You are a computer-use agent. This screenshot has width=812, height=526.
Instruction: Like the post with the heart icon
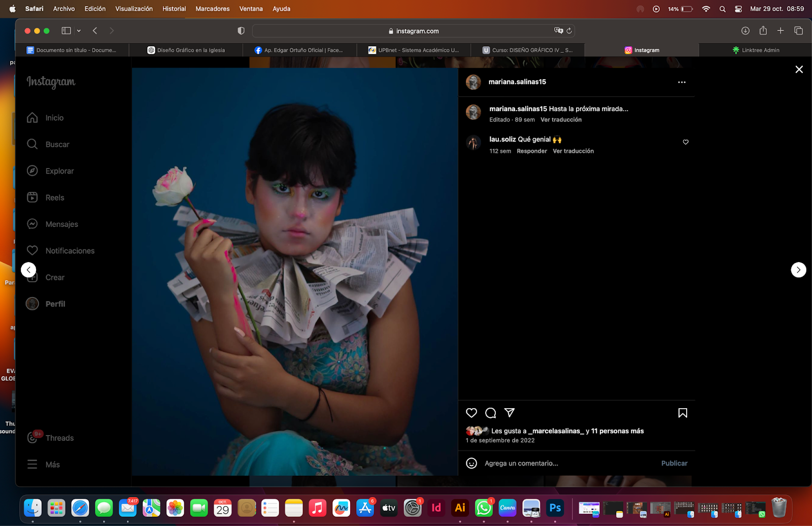point(471,413)
